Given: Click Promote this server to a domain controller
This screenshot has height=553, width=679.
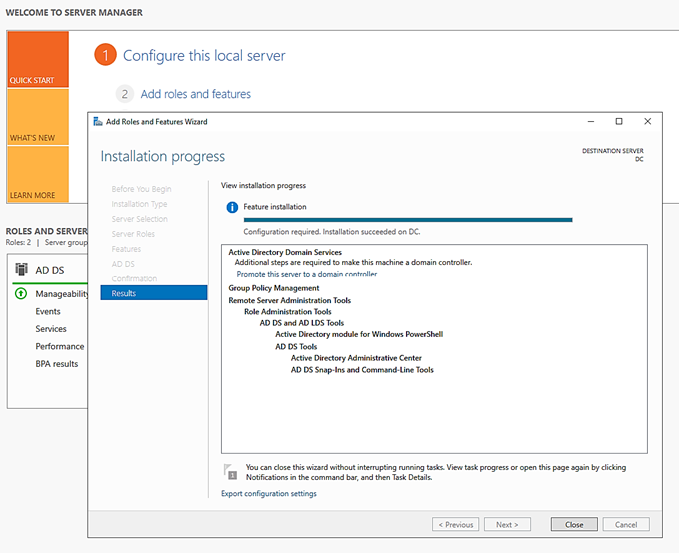Looking at the screenshot, I should click(307, 274).
